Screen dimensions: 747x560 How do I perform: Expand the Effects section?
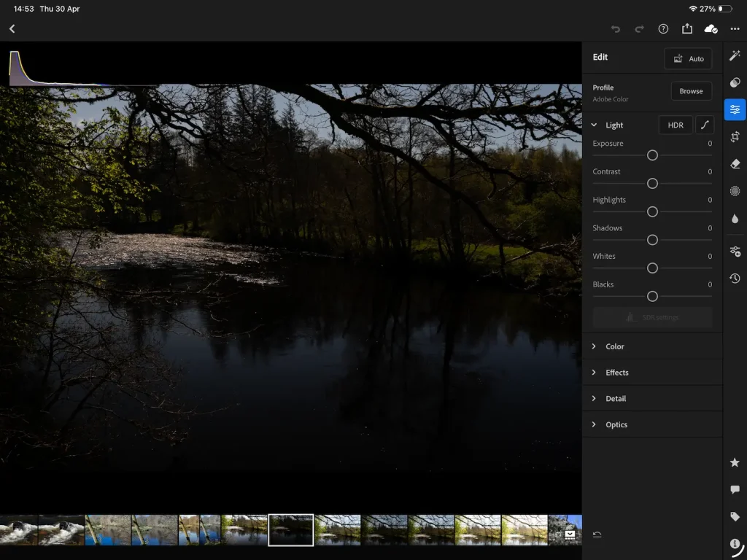click(618, 373)
